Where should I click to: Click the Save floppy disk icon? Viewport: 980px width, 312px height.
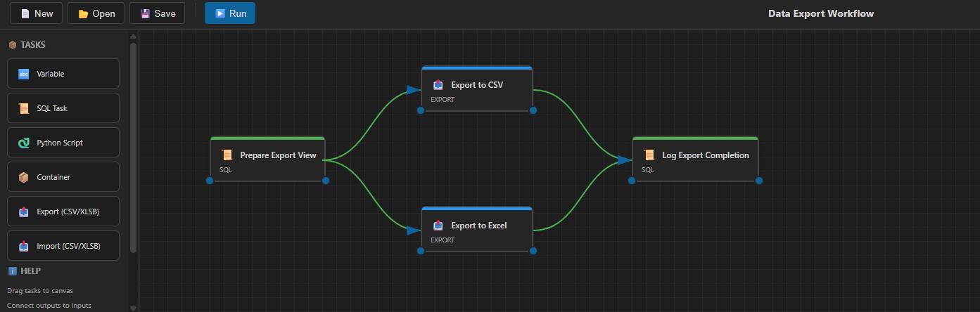(x=145, y=13)
